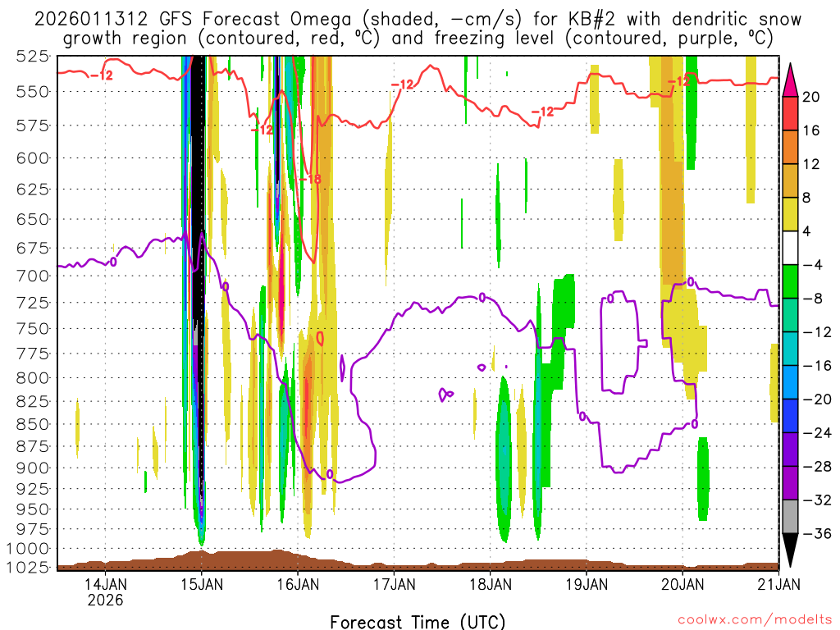Click the coolwx.com/modelts watermark link text
The height and width of the screenshot is (630, 840).
(x=755, y=620)
